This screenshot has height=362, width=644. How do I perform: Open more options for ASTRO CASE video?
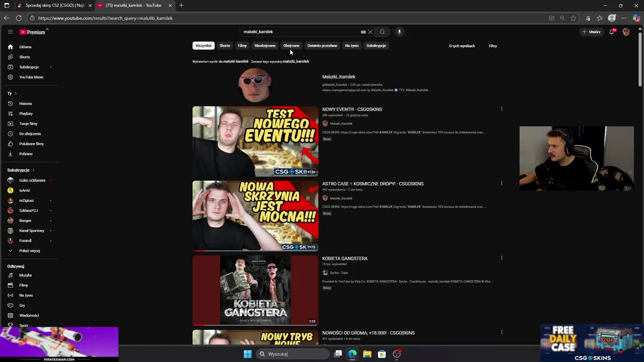[x=502, y=183]
